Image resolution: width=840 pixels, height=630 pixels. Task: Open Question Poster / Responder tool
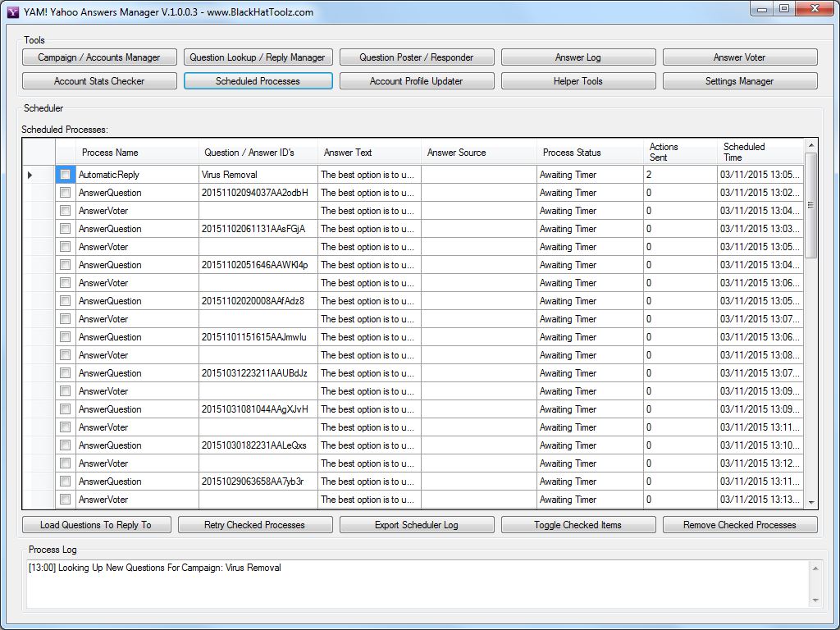point(416,57)
